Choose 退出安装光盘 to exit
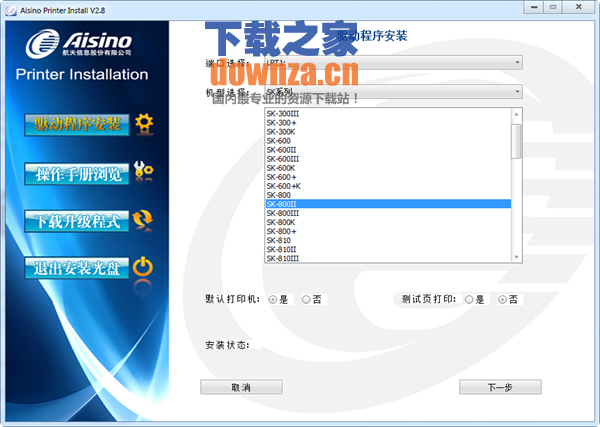This screenshot has height=427, width=600. click(77, 268)
